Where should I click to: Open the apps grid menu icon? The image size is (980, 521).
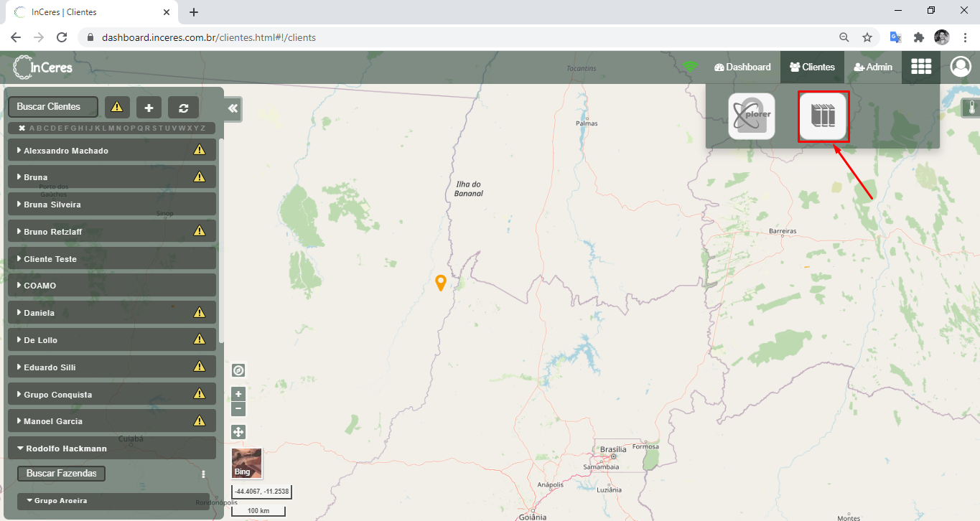point(921,67)
